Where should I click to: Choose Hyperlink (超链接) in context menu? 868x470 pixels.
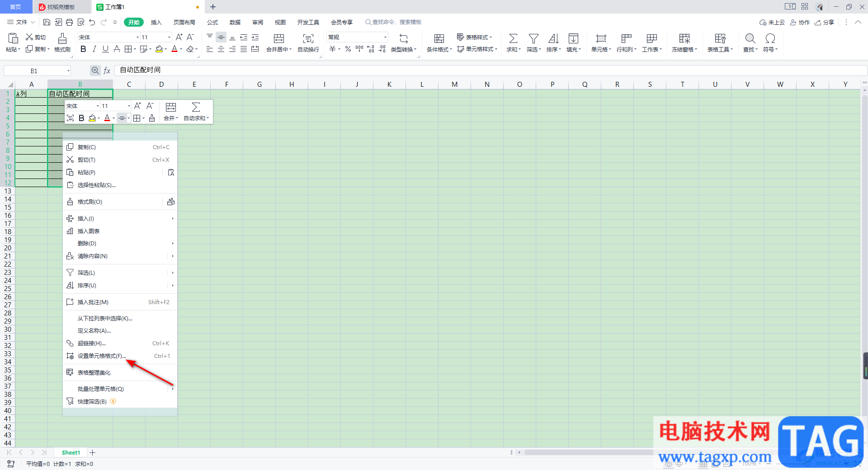120,343
